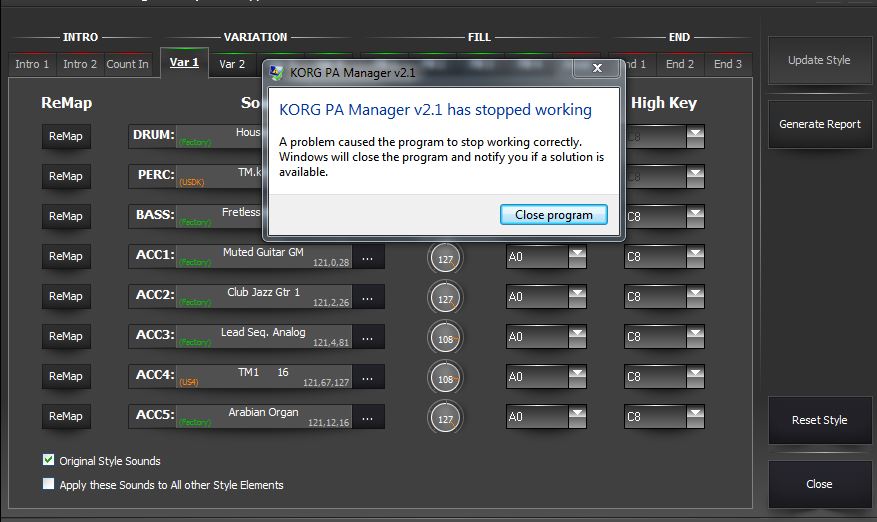Click ReMap button for the DRUM track
This screenshot has height=522, width=877.
(66, 137)
